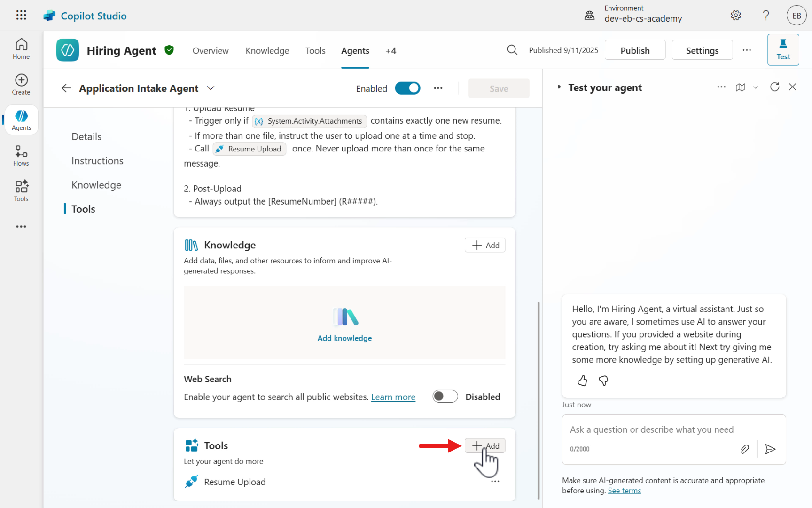
Task: Click the attach file paperclip icon
Action: click(745, 449)
